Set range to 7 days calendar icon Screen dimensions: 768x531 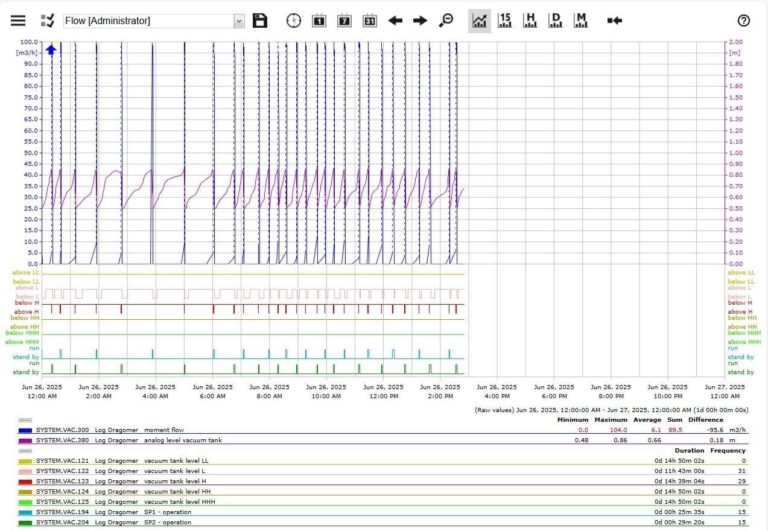click(344, 20)
